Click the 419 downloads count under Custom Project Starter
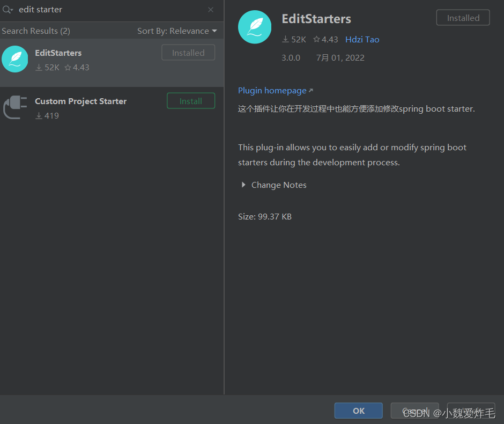The height and width of the screenshot is (424, 504). pos(47,115)
